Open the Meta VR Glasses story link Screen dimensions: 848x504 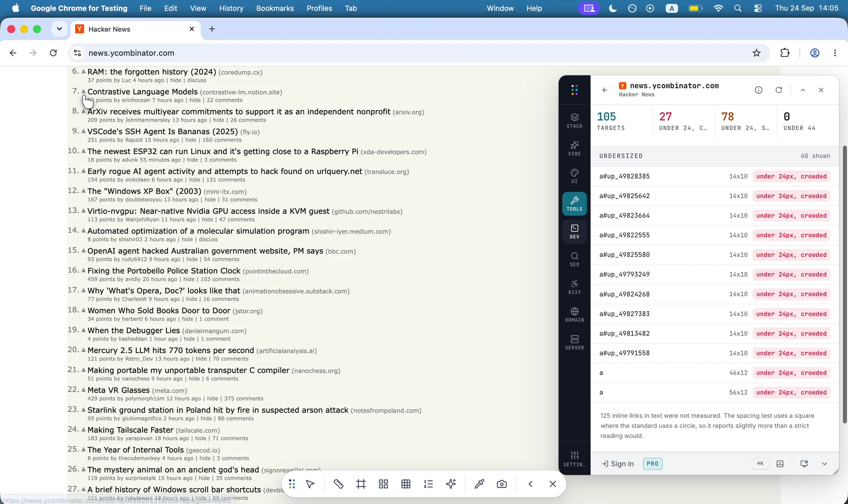[x=118, y=390]
